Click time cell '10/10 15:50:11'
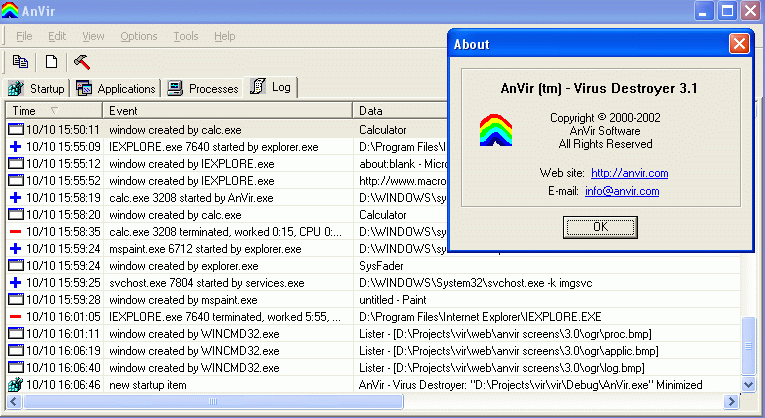765x418 pixels. tap(62, 130)
